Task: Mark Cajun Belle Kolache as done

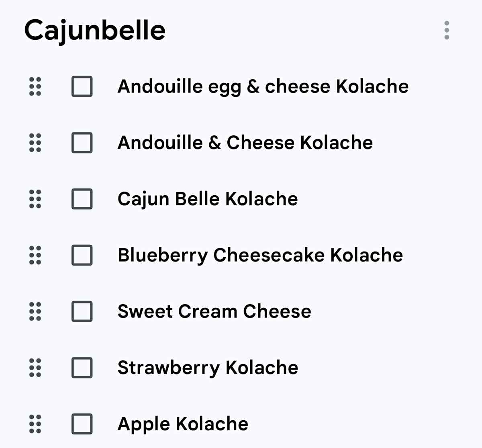Action: [82, 199]
